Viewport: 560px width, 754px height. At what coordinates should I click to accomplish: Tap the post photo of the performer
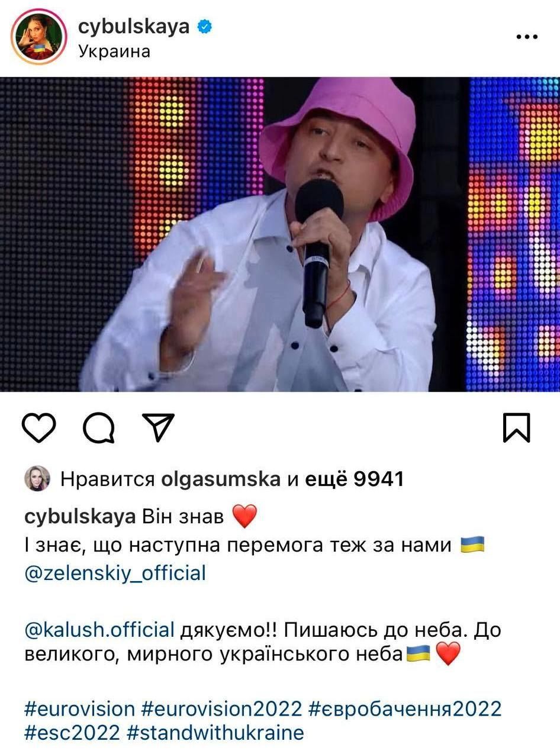click(x=280, y=234)
